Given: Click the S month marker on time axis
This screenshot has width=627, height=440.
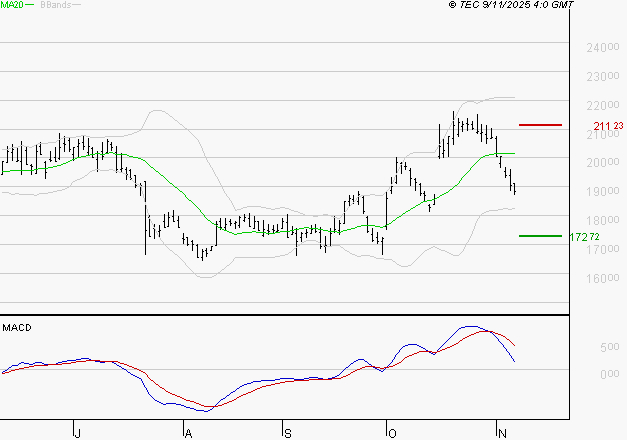Looking at the screenshot, I should pos(288,433).
